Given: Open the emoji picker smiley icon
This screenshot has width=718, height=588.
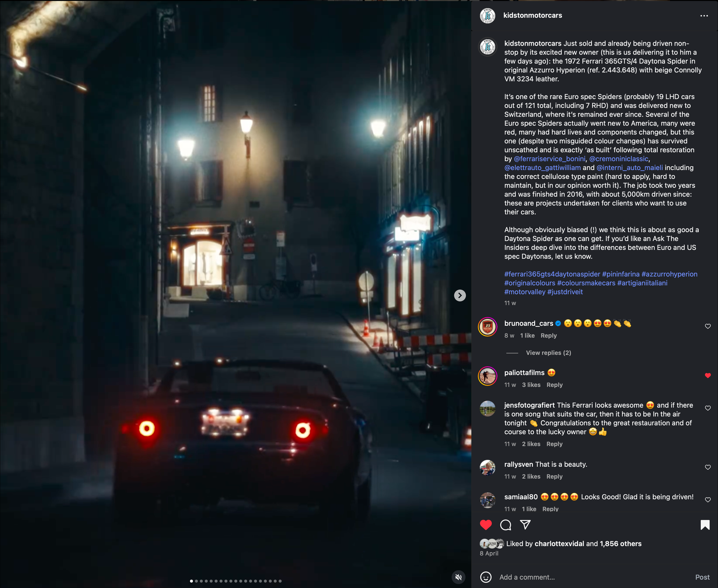Looking at the screenshot, I should click(486, 577).
